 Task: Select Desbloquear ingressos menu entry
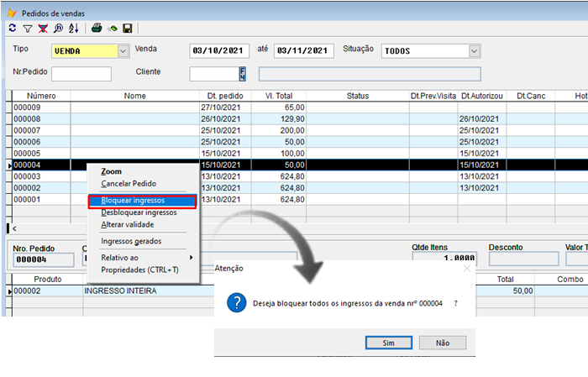[139, 213]
